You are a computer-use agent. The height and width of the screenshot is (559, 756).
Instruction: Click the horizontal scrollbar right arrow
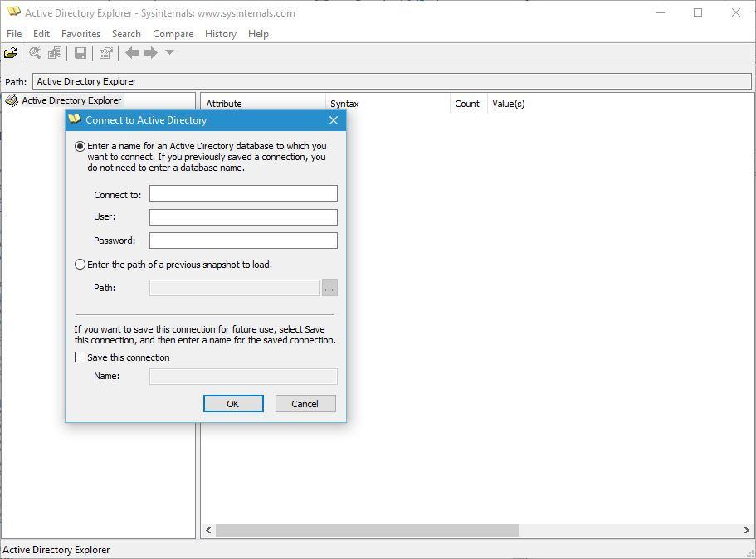click(746, 530)
